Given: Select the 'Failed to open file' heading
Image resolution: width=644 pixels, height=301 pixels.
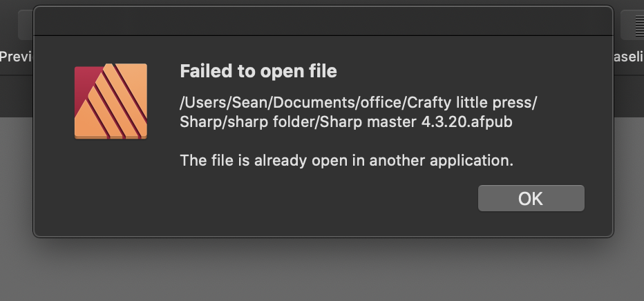Looking at the screenshot, I should 258,71.
